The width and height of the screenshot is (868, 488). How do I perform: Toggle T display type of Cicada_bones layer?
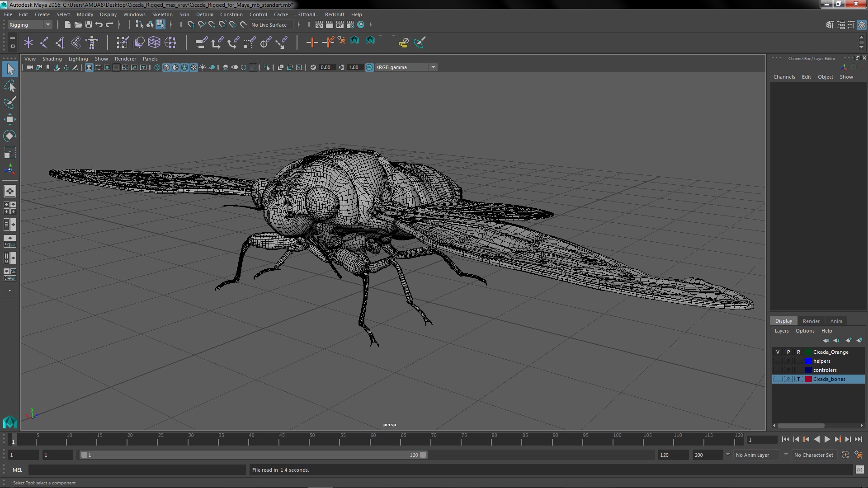[798, 379]
